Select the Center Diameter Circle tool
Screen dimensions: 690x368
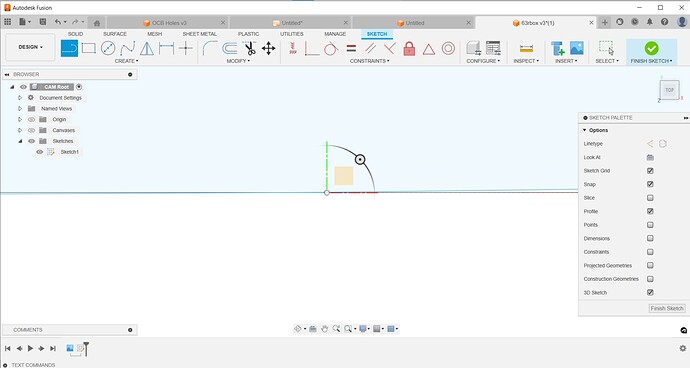(x=108, y=48)
